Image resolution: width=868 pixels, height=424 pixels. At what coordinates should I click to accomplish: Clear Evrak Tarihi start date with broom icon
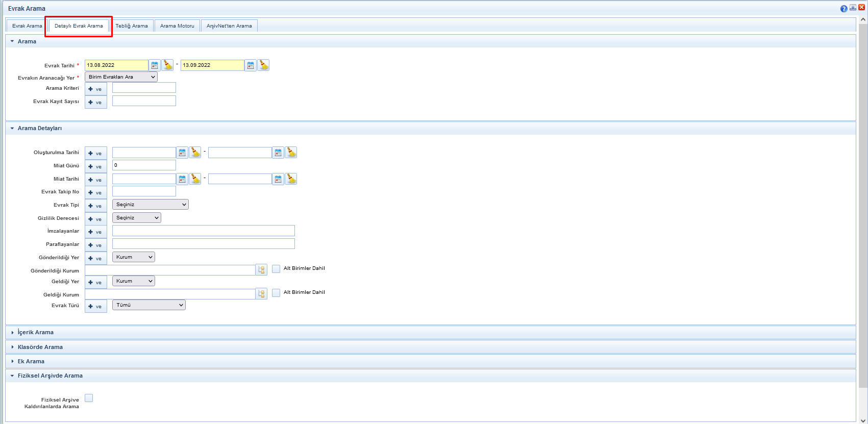click(x=167, y=65)
